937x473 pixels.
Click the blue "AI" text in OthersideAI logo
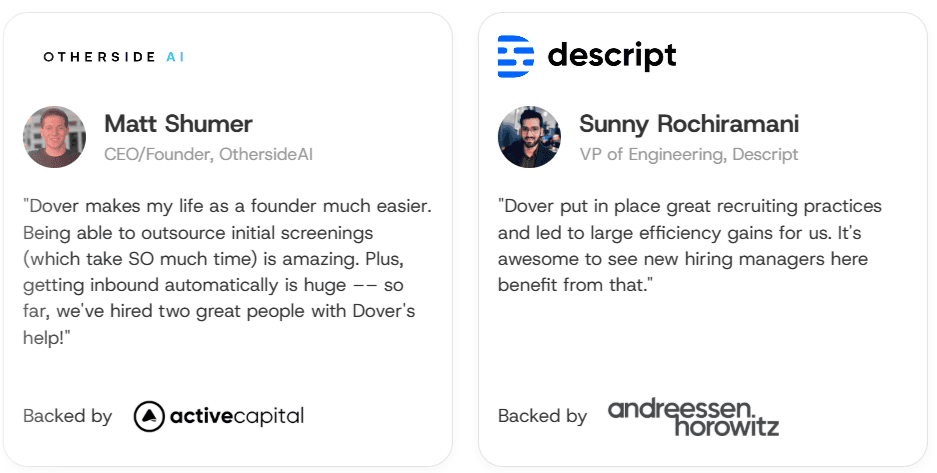(x=175, y=57)
